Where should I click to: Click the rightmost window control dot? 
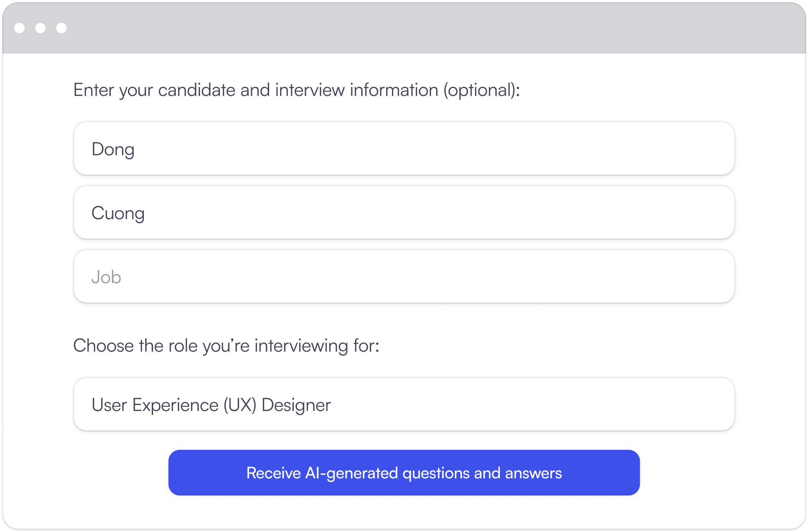61,28
